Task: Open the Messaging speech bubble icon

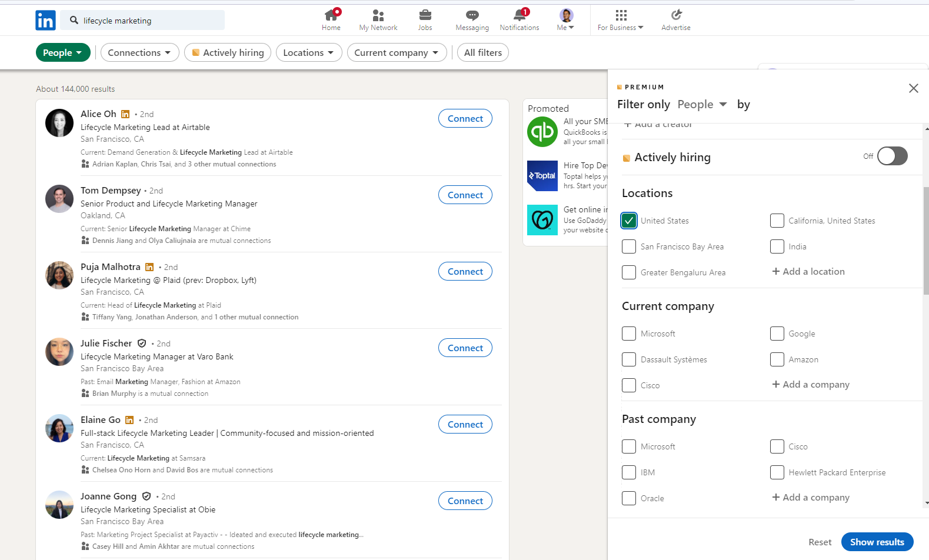Action: point(472,15)
